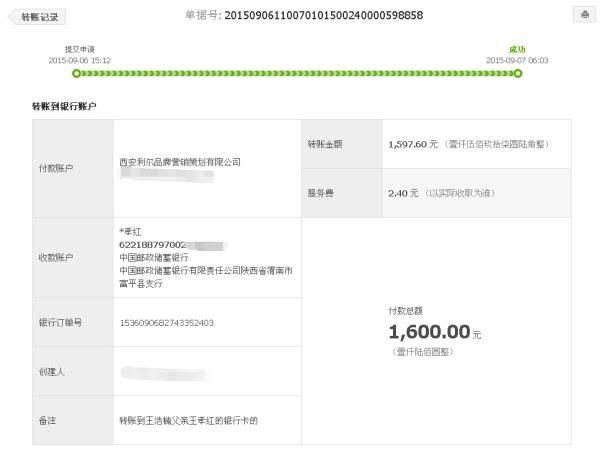Click the submit timestamp 2015-09-06 15:12
Screen dimensions: 600x458
click(80, 60)
